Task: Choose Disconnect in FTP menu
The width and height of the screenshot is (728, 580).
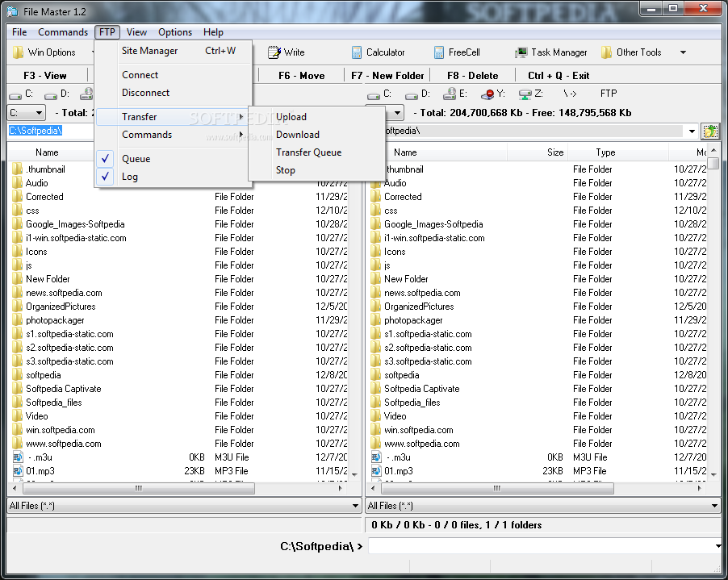Action: (174, 93)
